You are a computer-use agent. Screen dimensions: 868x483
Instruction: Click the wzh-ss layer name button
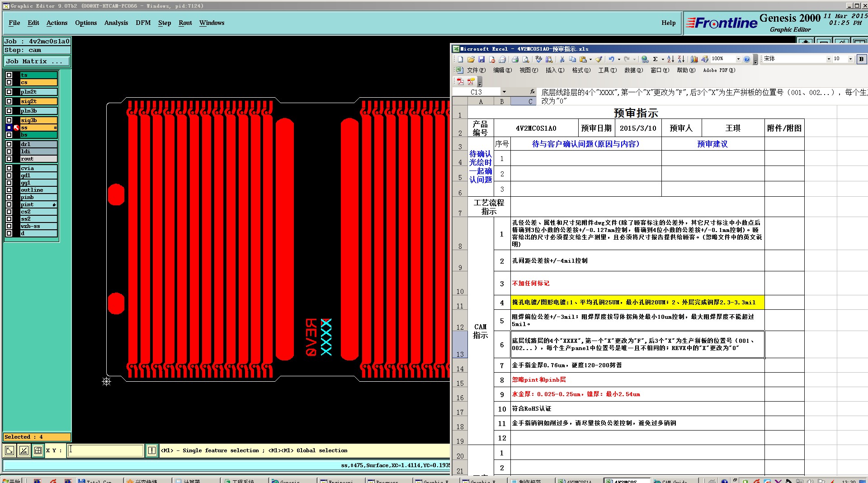pos(38,226)
